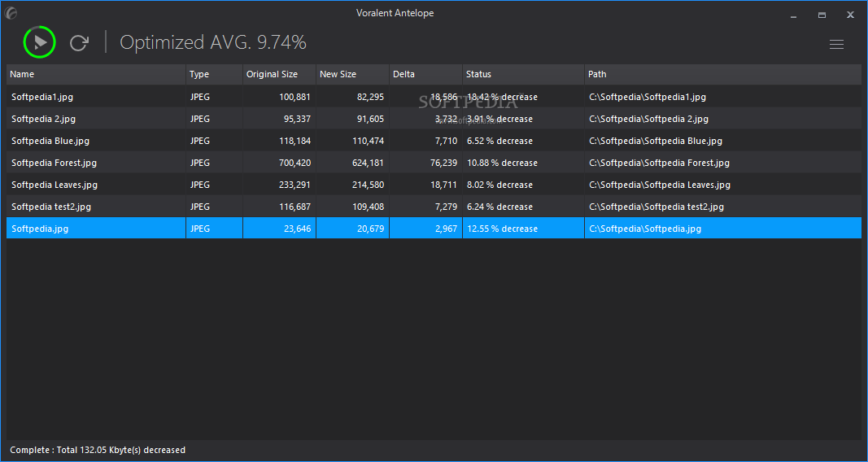
Task: Click status 8.02 % decrease
Action: click(499, 185)
